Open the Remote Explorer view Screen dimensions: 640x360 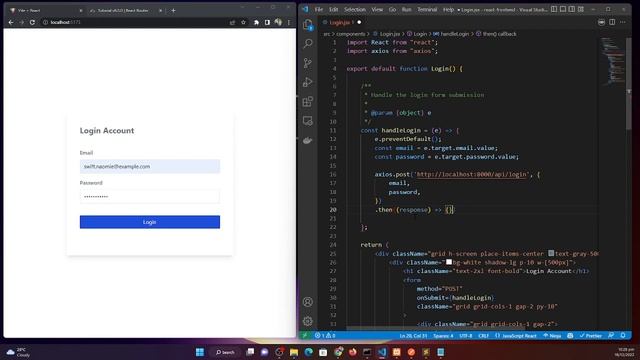[x=308, y=121]
